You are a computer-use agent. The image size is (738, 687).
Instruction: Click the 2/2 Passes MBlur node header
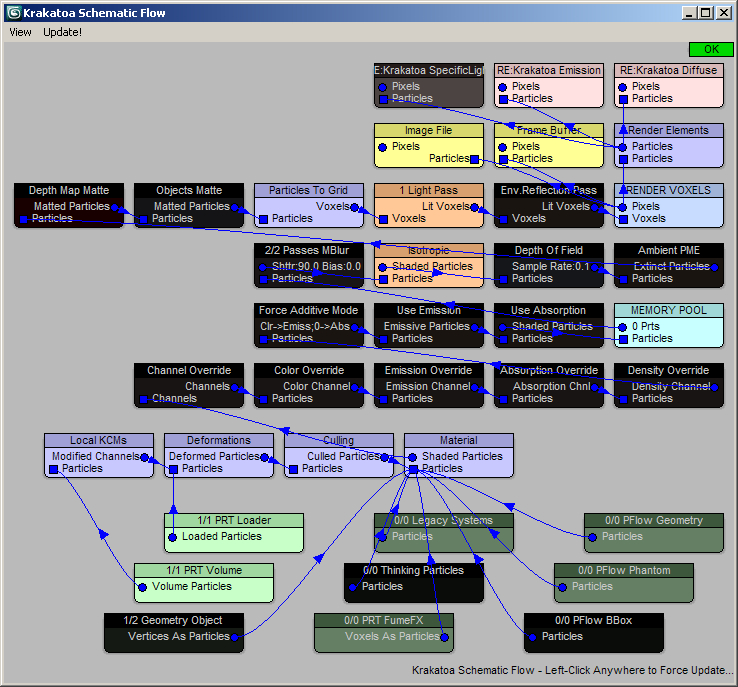pos(309,250)
